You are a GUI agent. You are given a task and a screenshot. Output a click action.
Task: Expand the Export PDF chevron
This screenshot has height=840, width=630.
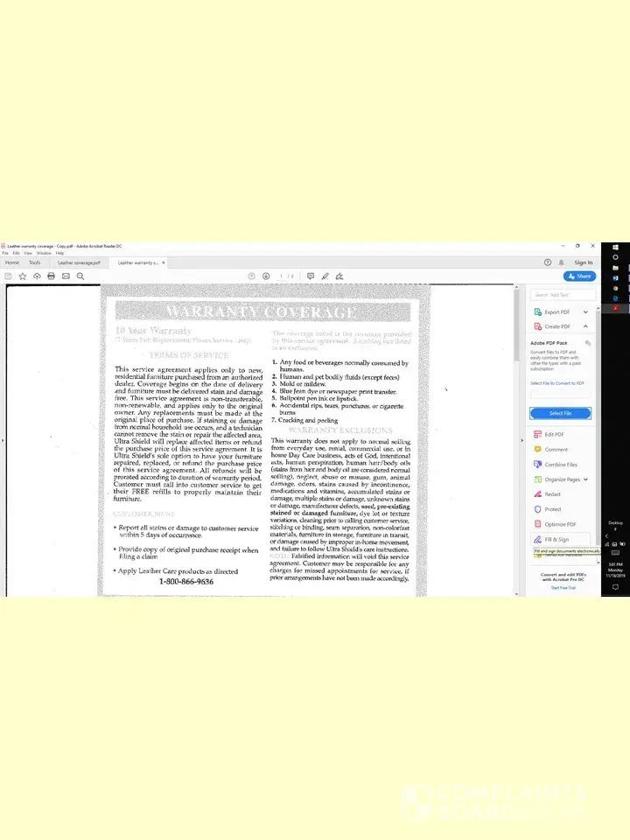point(585,311)
